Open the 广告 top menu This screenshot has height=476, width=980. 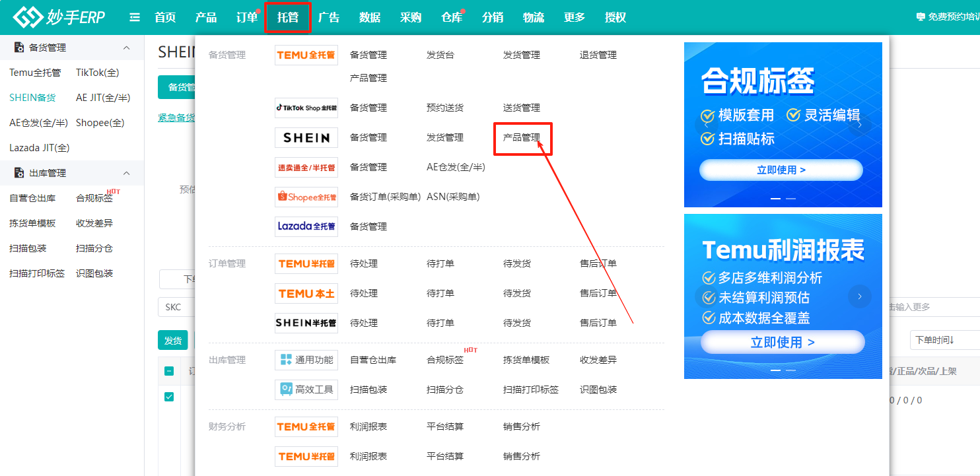point(329,18)
